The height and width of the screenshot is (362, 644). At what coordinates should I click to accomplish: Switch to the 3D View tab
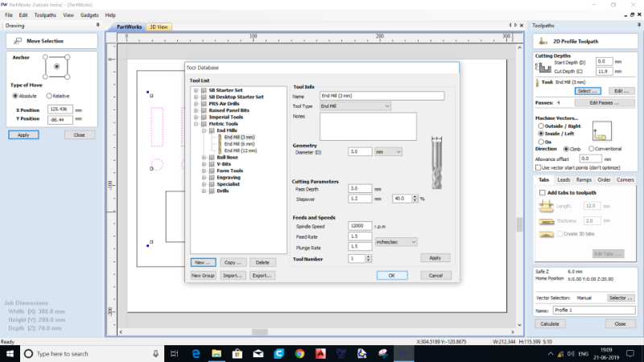click(159, 27)
